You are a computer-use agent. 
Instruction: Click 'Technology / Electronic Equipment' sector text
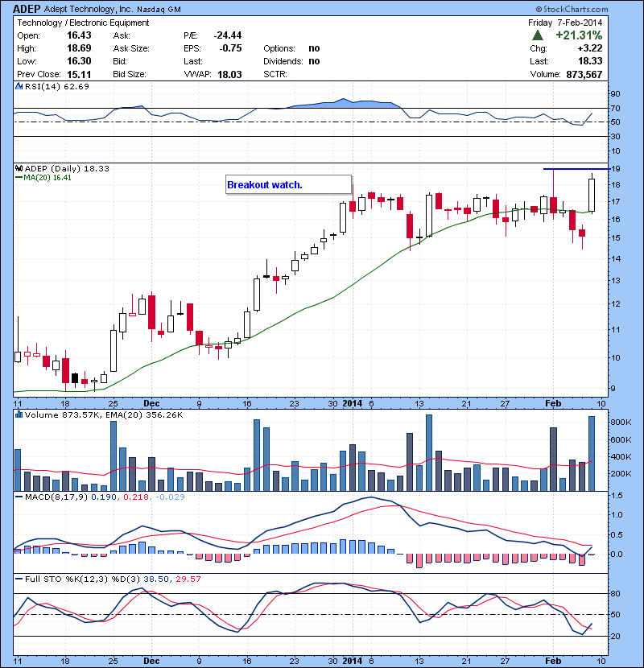pyautogui.click(x=83, y=23)
